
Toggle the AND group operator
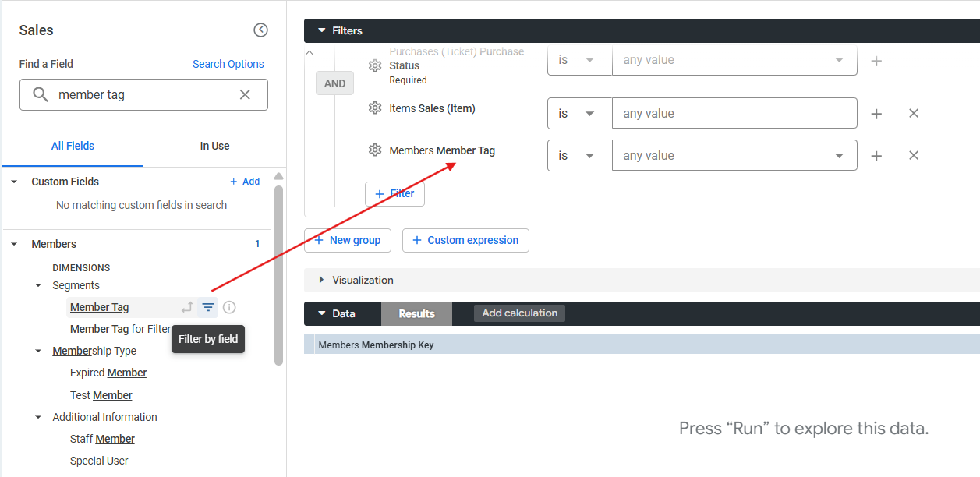334,83
